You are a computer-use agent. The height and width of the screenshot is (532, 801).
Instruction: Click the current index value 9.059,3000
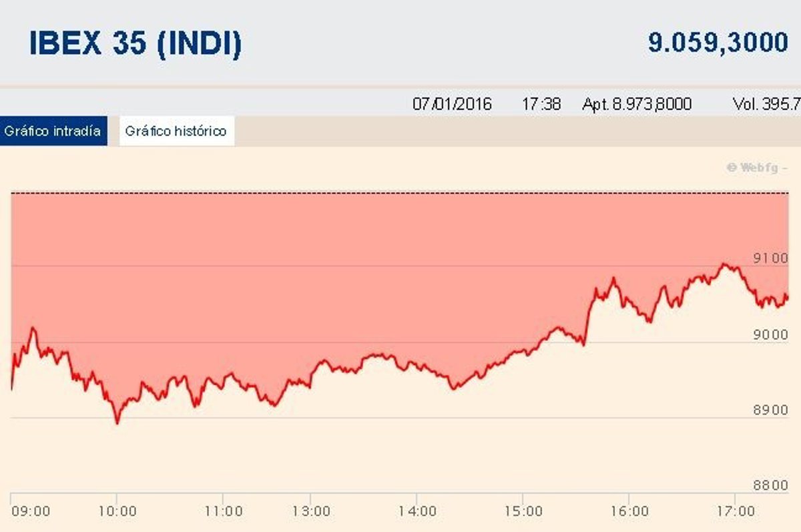pos(718,43)
